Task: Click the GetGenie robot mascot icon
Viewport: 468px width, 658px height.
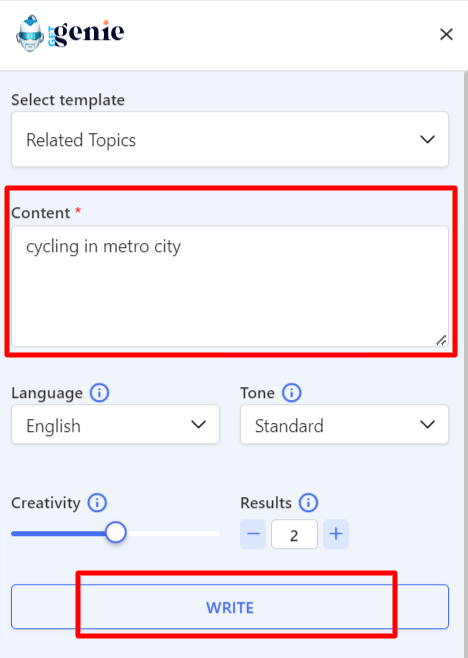Action: (30, 33)
